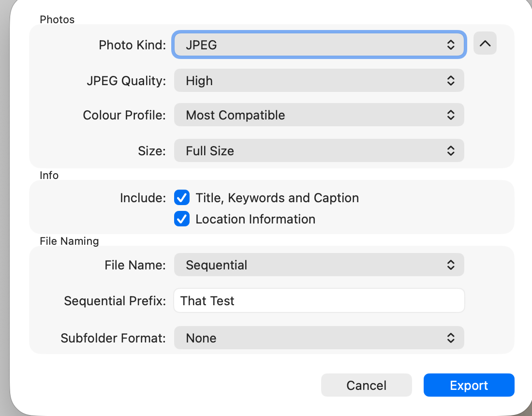
Task: Click the JPEG Quality up-down arrows icon
Action: [451, 81]
